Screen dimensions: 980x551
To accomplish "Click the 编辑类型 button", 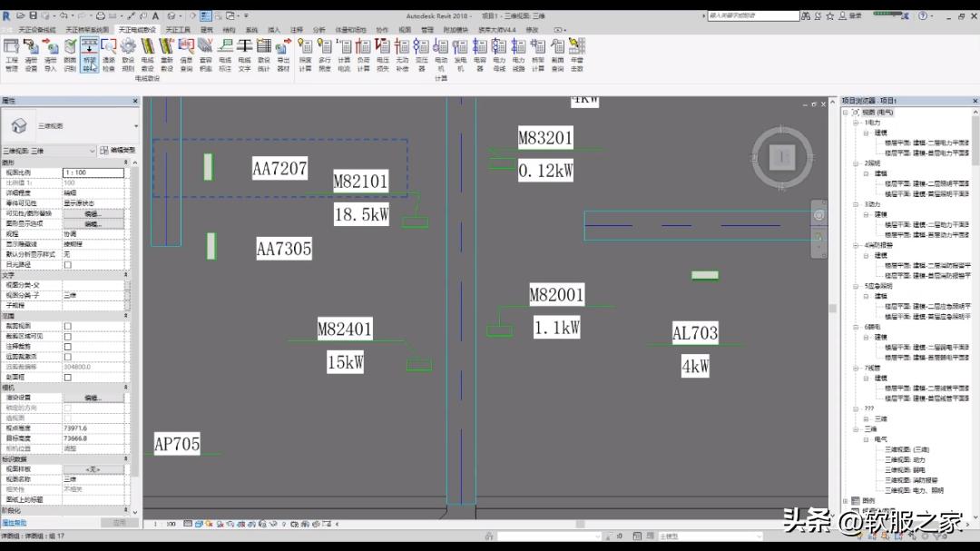I will click(x=117, y=150).
